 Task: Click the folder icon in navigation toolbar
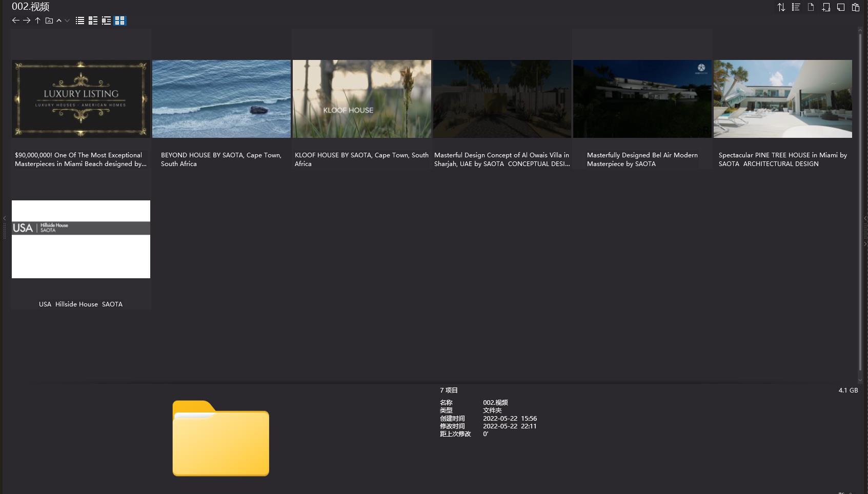49,20
